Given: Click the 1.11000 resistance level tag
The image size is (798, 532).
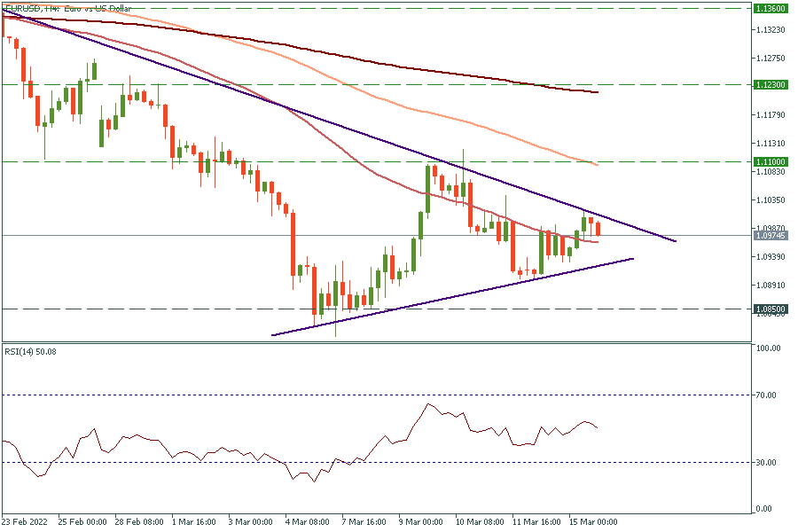Looking at the screenshot, I should click(x=767, y=162).
